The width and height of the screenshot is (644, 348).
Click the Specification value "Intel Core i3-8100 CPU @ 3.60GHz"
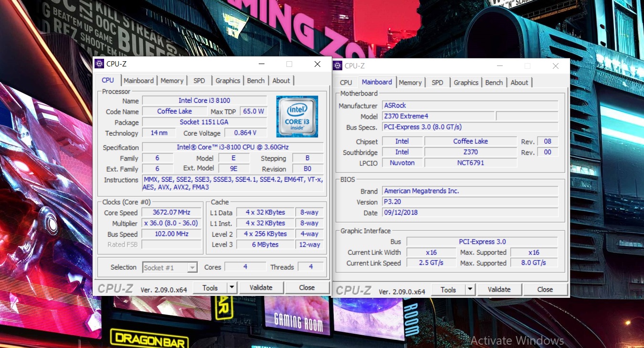point(233,147)
